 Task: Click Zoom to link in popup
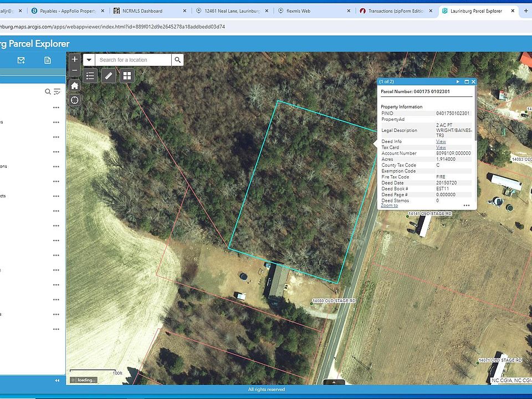[x=389, y=206]
